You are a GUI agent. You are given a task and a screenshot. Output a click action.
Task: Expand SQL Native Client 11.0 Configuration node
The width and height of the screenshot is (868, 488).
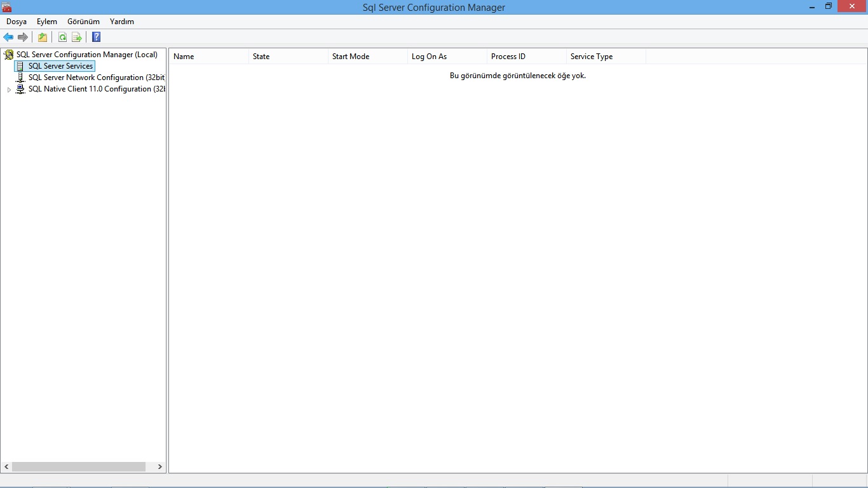[9, 90]
